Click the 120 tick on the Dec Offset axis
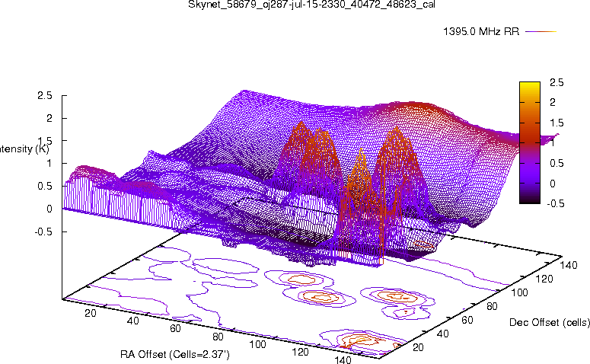This screenshot has width=590, height=364. coord(544,279)
